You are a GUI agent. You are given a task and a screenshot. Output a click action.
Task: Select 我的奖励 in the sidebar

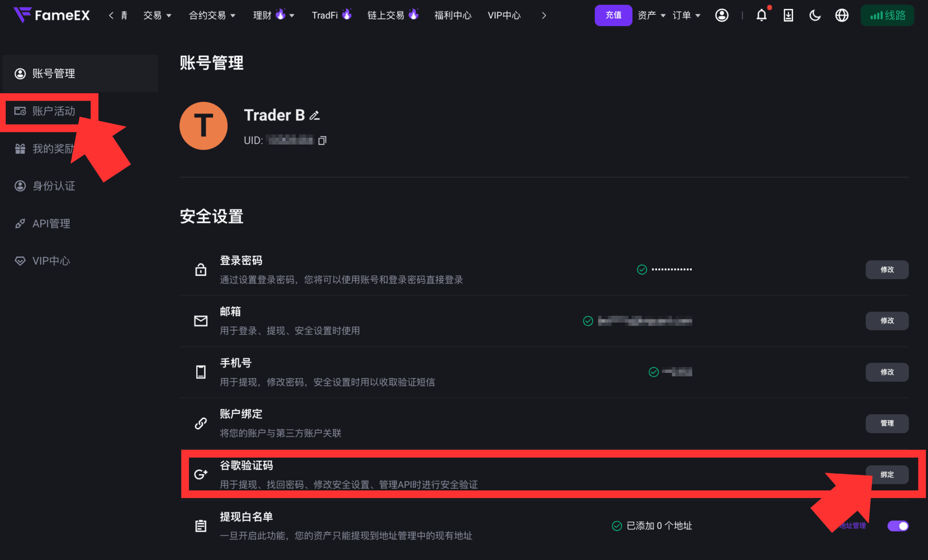click(x=45, y=149)
